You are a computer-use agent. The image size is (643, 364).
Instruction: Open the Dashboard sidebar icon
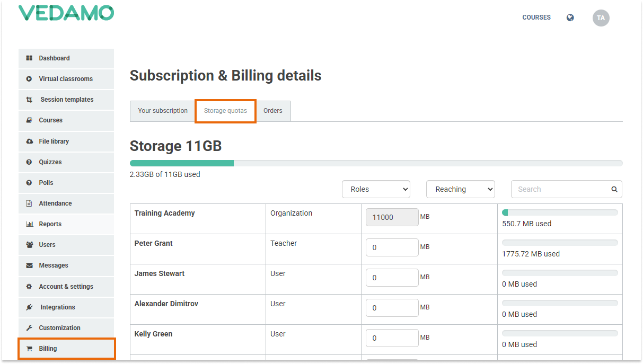pyautogui.click(x=29, y=58)
